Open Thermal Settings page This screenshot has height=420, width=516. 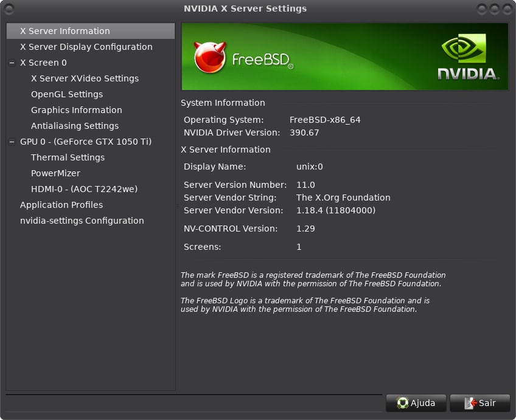tap(68, 157)
